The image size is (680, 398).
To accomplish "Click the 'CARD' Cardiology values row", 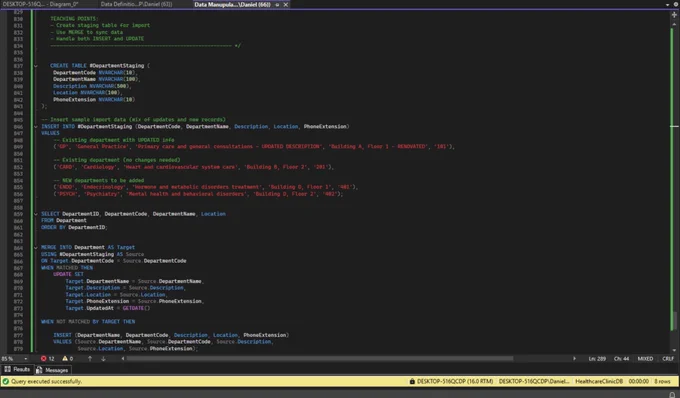I will tap(194, 167).
